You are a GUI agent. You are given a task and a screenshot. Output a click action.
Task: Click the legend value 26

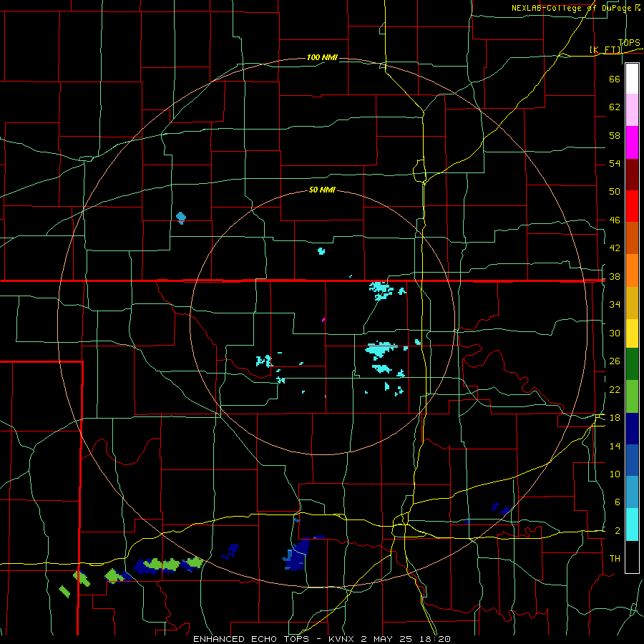615,361
